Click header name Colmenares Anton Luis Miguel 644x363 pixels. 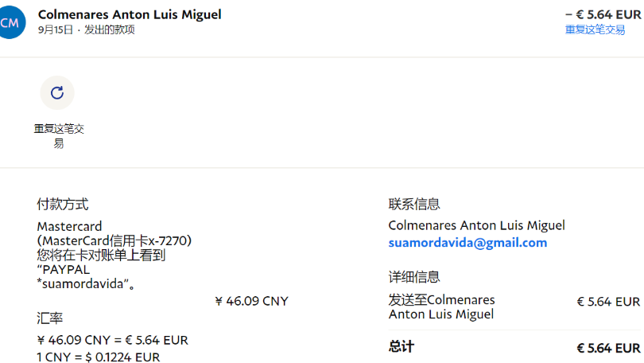click(x=130, y=14)
